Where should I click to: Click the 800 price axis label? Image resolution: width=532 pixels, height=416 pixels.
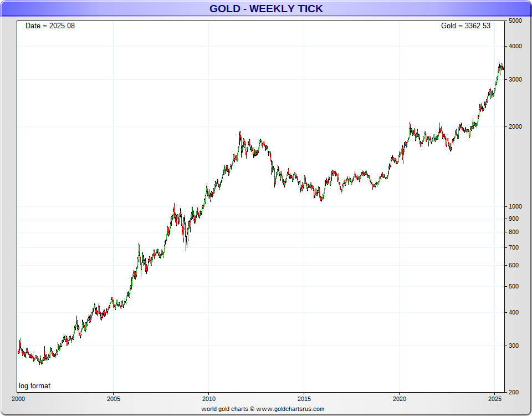tap(514, 232)
